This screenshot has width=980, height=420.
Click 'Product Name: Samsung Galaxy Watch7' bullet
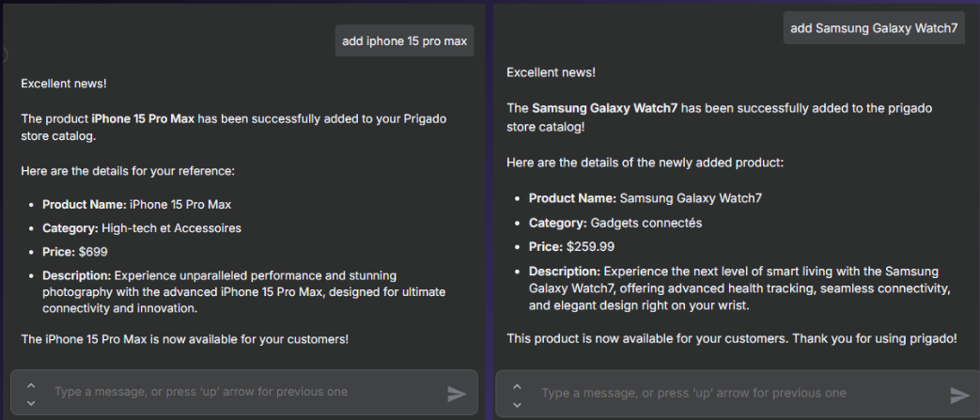point(646,198)
